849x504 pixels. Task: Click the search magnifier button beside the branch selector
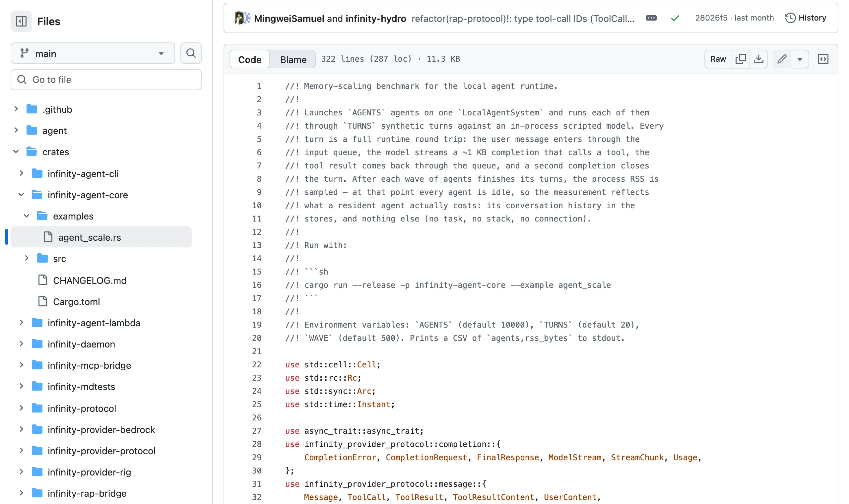191,53
